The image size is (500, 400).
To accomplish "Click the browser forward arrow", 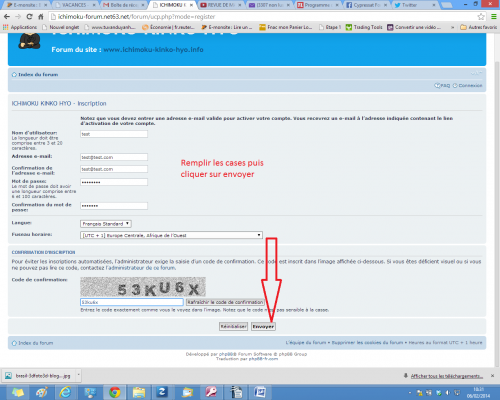I will point(18,16).
